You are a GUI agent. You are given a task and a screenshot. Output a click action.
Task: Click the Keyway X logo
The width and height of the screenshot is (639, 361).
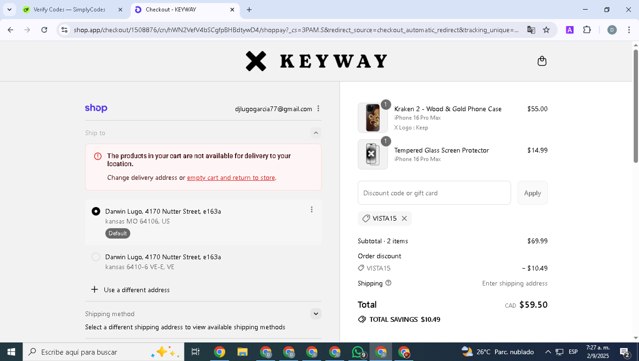(x=256, y=61)
